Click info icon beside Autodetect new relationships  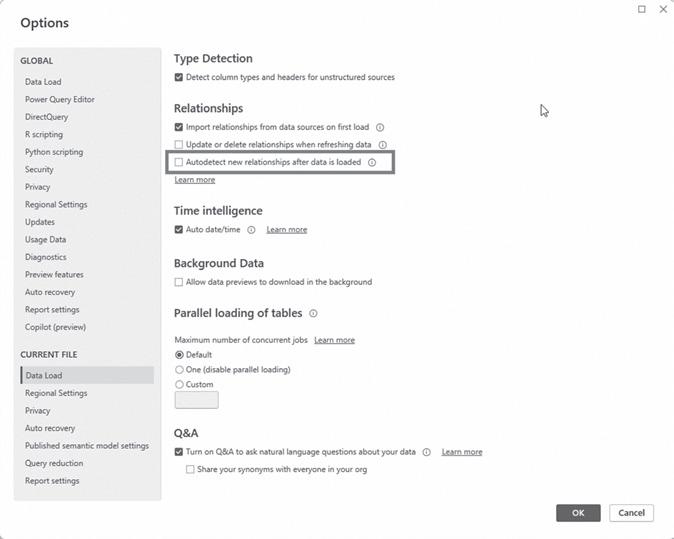point(372,162)
